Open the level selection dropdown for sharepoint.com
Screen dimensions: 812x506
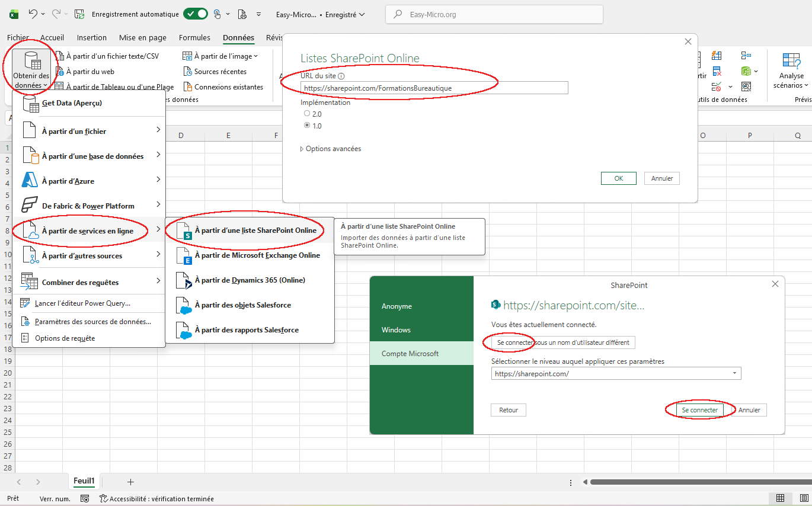coord(734,374)
